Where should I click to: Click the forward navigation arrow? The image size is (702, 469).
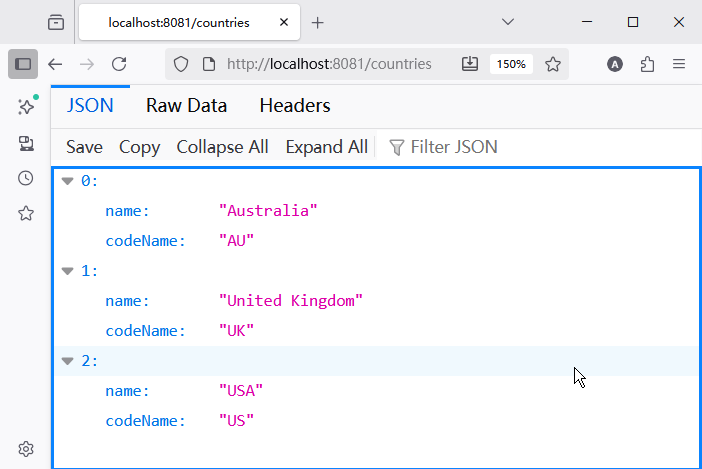tap(87, 64)
